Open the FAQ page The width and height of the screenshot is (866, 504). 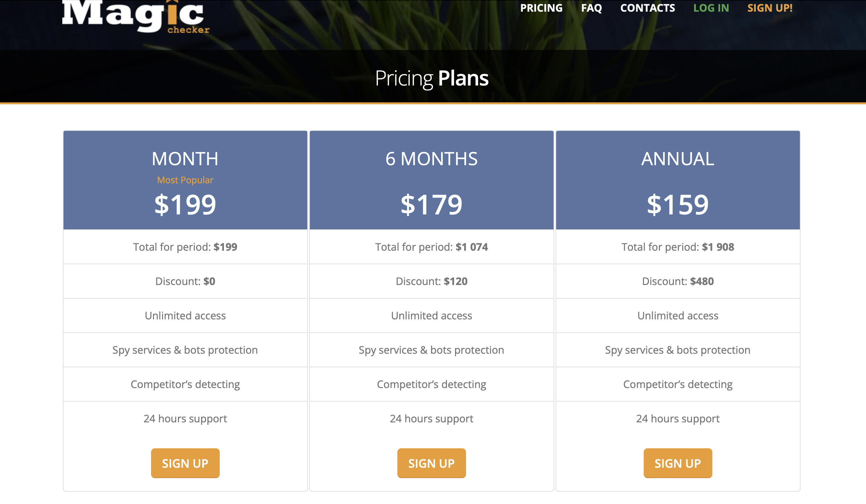(591, 8)
